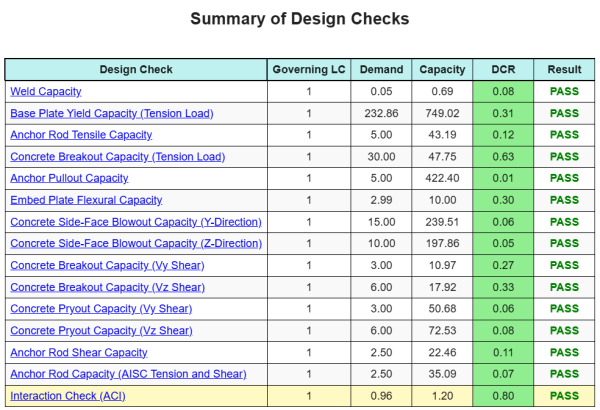600x410 pixels.
Task: Open Embed Plate Flexural Capacity link
Action: pos(86,200)
